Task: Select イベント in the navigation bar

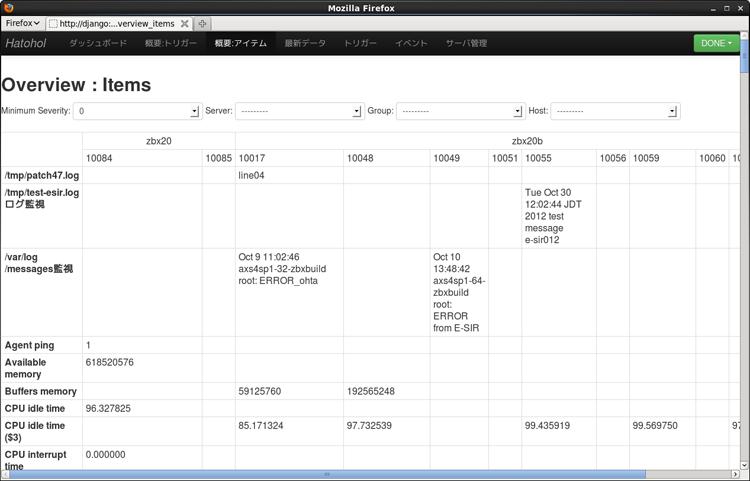Action: 411,44
